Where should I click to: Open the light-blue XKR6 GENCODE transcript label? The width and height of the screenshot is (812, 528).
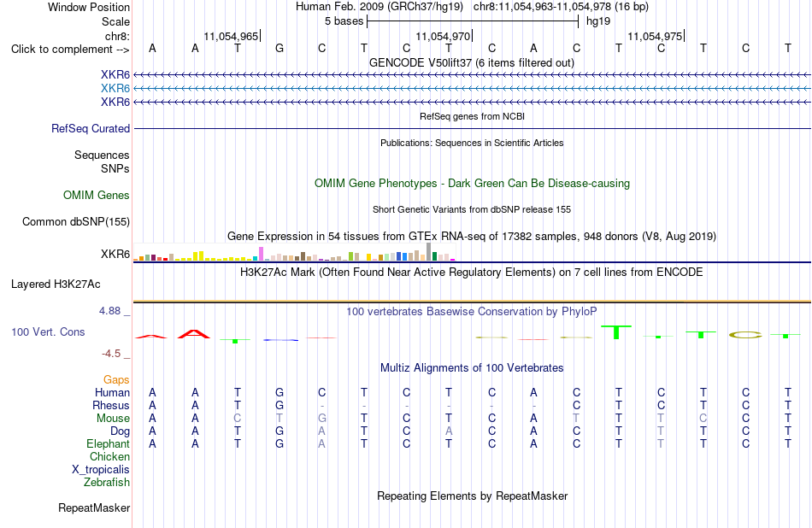(x=115, y=88)
